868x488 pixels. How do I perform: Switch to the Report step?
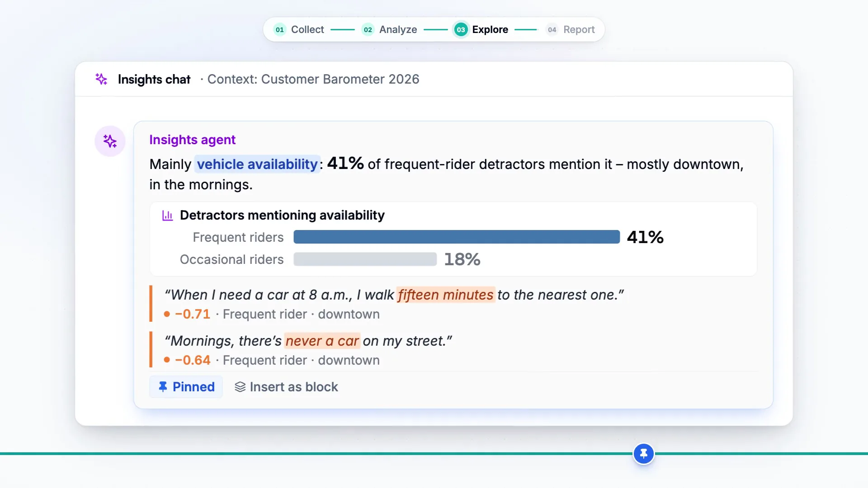click(571, 30)
